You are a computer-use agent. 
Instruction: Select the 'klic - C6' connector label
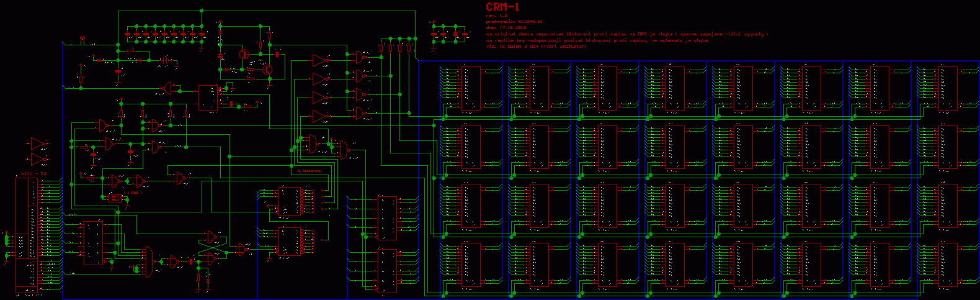30,173
